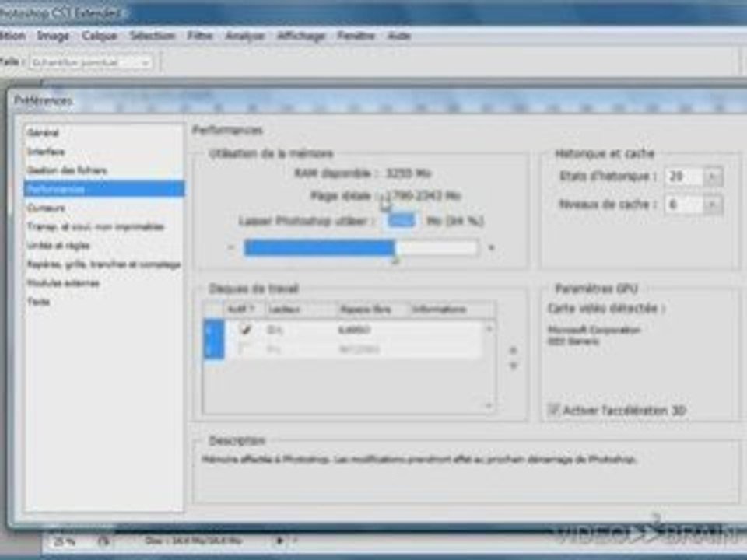Open the Aide menu
Screen dimensions: 747x560
point(398,36)
